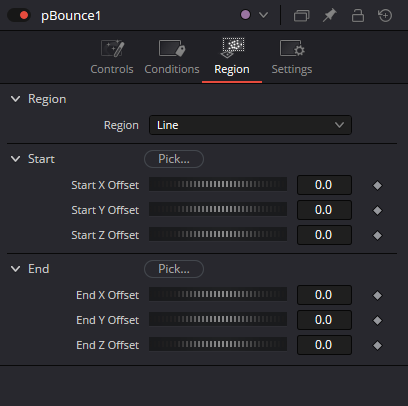Click the Start Y Offset value field

pos(324,210)
